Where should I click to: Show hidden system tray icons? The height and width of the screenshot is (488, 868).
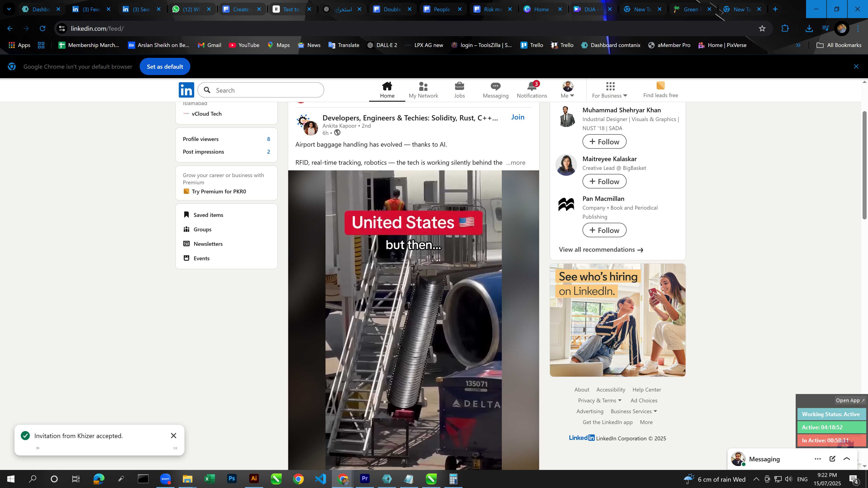756,479
